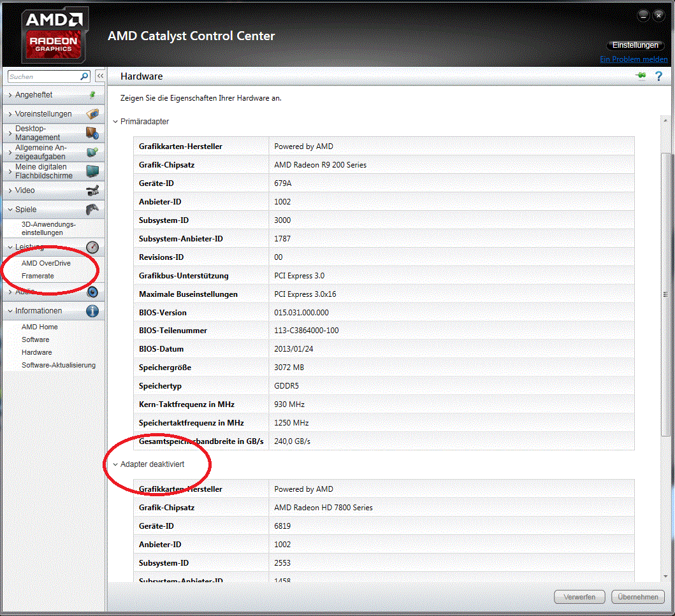Expand Allgemeine Anzeigeaufgaben section
Viewport: 675px width, 616px height.
tap(10, 152)
